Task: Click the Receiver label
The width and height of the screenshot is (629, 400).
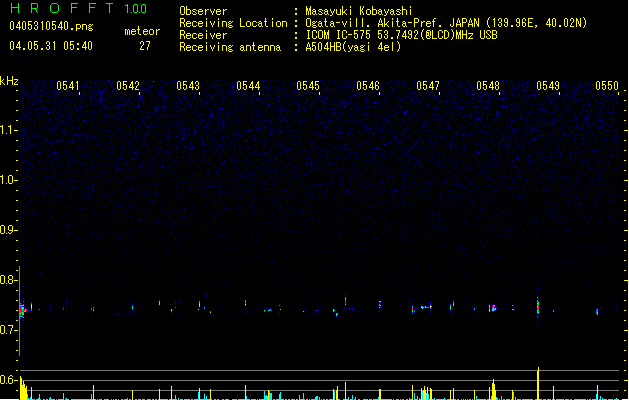Action: pyautogui.click(x=203, y=35)
